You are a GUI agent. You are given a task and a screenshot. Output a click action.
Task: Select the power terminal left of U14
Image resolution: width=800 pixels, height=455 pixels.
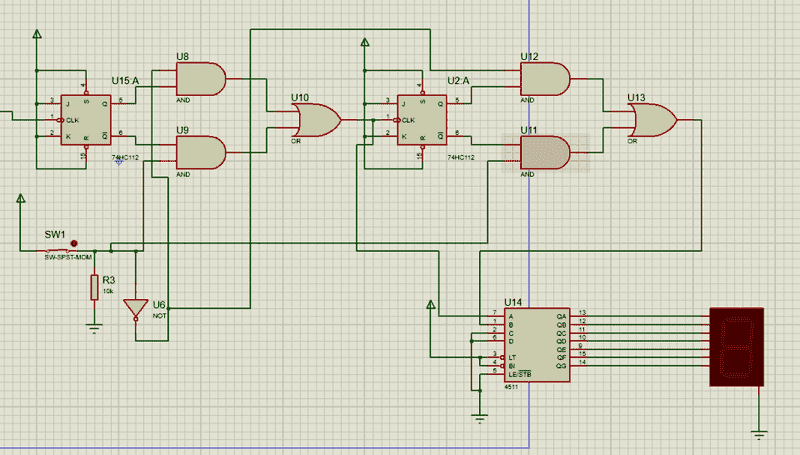tap(431, 305)
